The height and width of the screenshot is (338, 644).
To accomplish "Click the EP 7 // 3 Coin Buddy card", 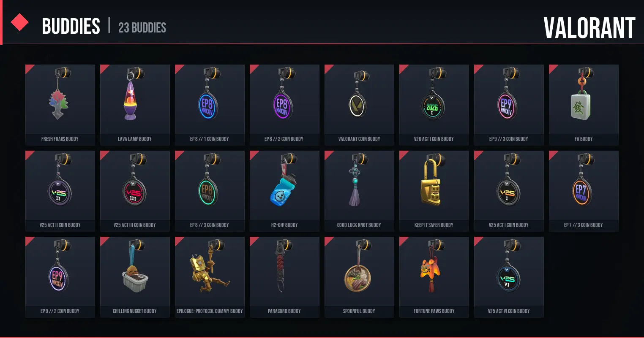I will pos(584,191).
